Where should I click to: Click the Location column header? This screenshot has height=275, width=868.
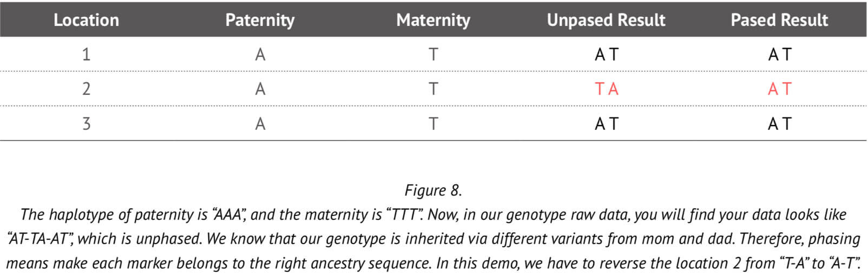(x=86, y=20)
